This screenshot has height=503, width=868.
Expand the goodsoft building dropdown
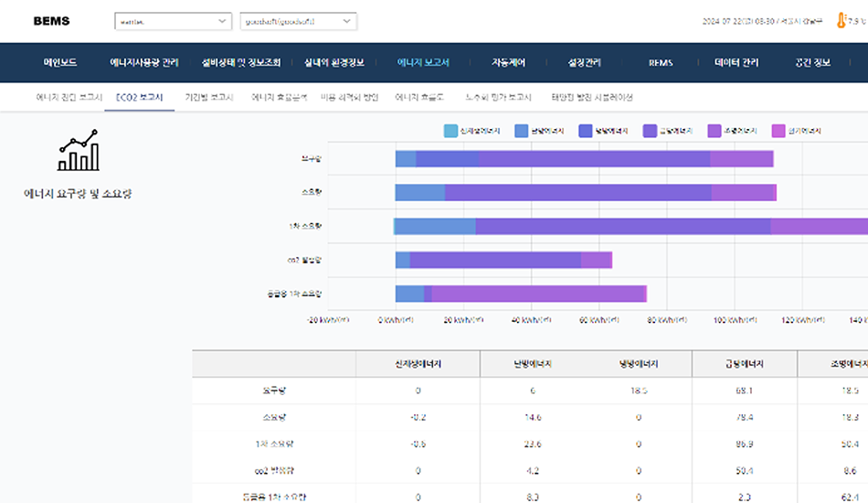[x=298, y=21]
